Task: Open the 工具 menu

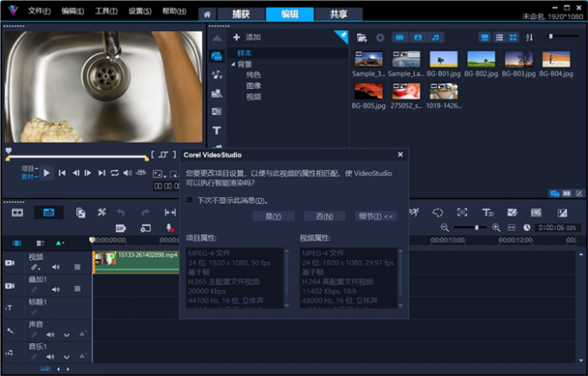Action: pyautogui.click(x=106, y=11)
